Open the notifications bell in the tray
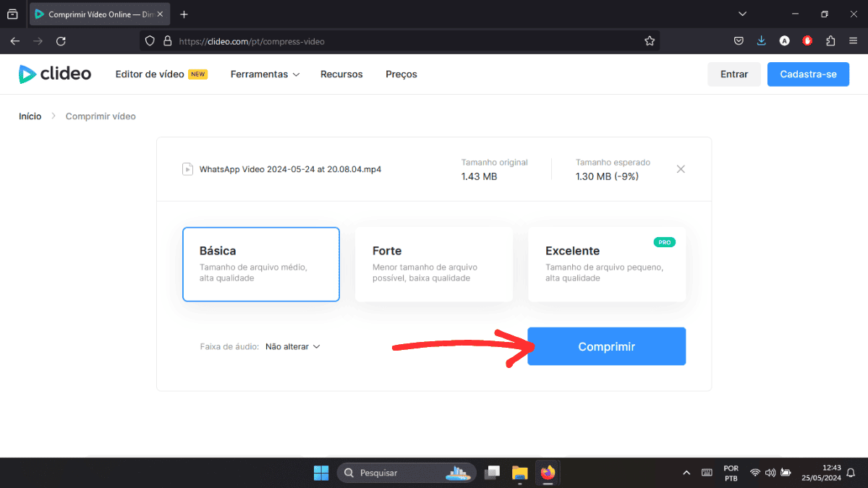The height and width of the screenshot is (488, 868). (x=851, y=473)
